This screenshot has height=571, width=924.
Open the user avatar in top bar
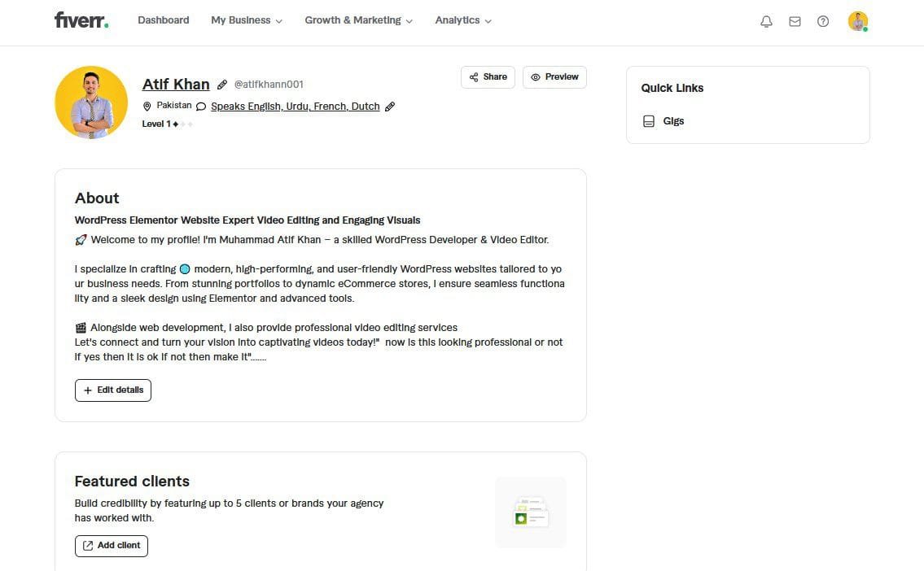pos(857,21)
